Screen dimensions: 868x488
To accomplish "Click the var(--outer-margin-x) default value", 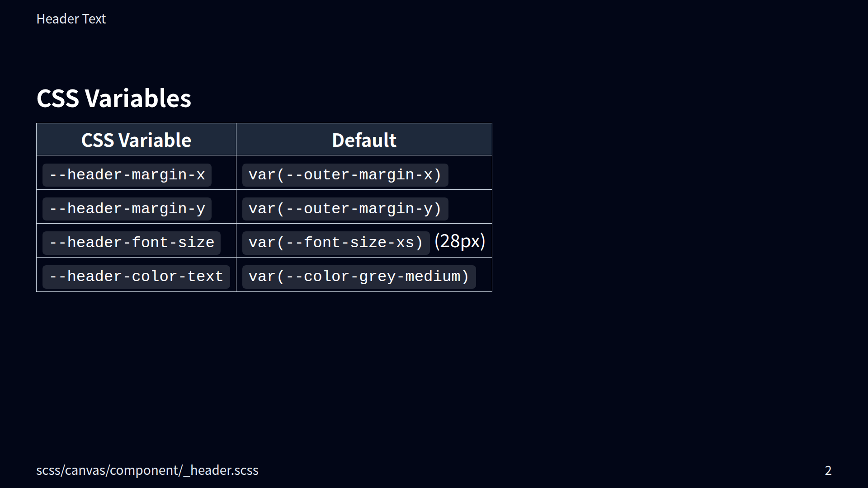I will click(345, 175).
